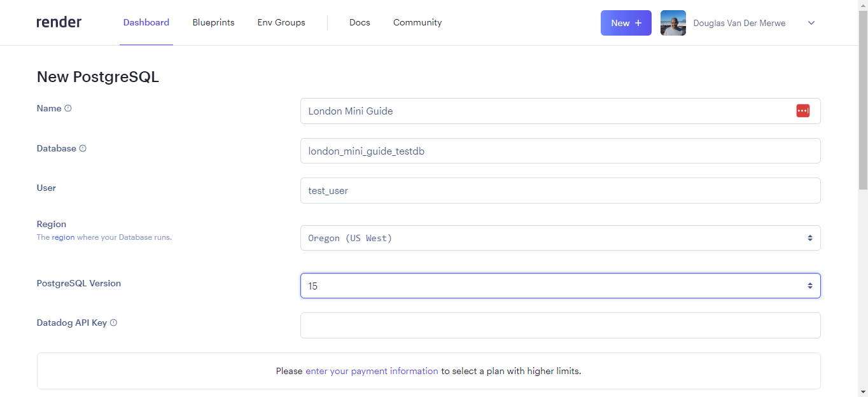This screenshot has width=868, height=397.
Task: Open the Region dropdown
Action: 560,237
